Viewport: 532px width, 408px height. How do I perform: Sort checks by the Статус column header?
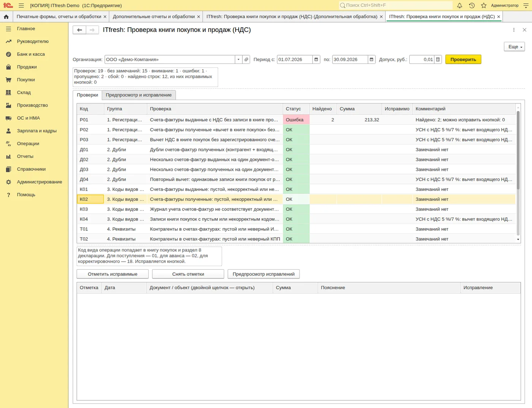[x=296, y=109]
